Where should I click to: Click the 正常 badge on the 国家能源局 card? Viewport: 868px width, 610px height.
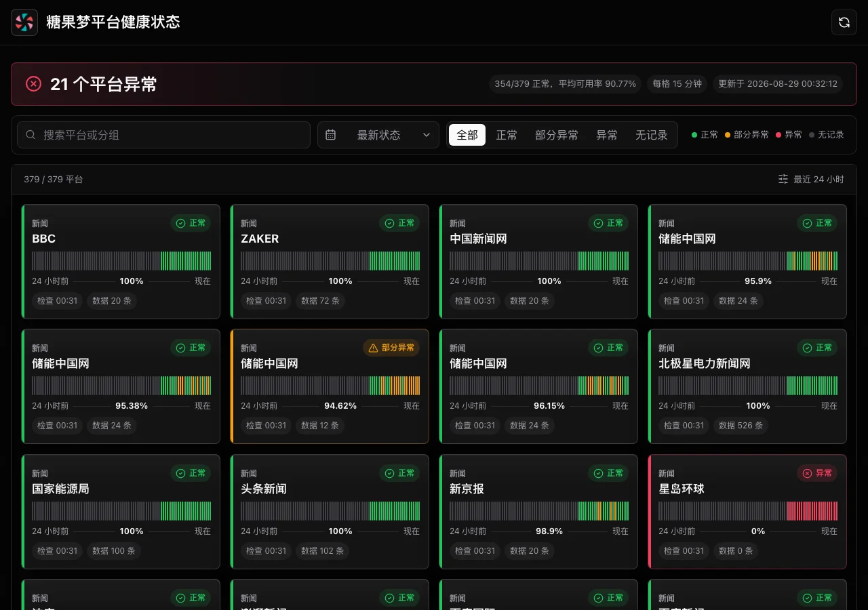tap(191, 473)
